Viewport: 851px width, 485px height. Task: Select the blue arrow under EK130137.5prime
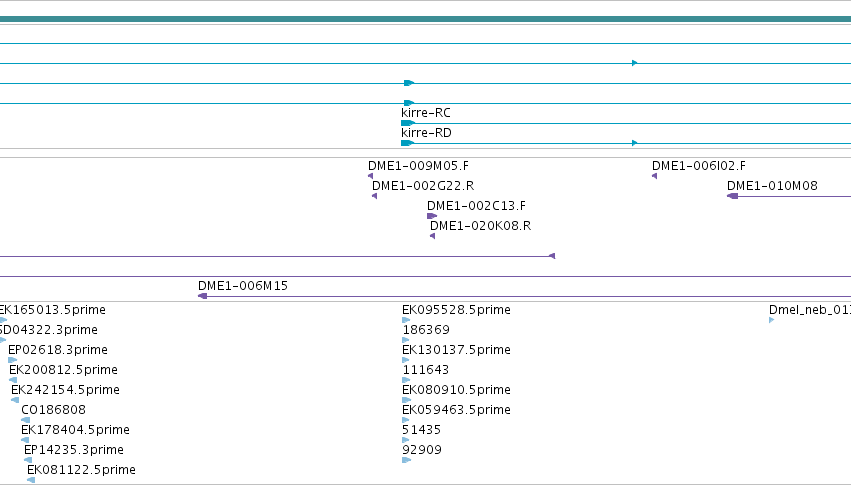coord(405,360)
